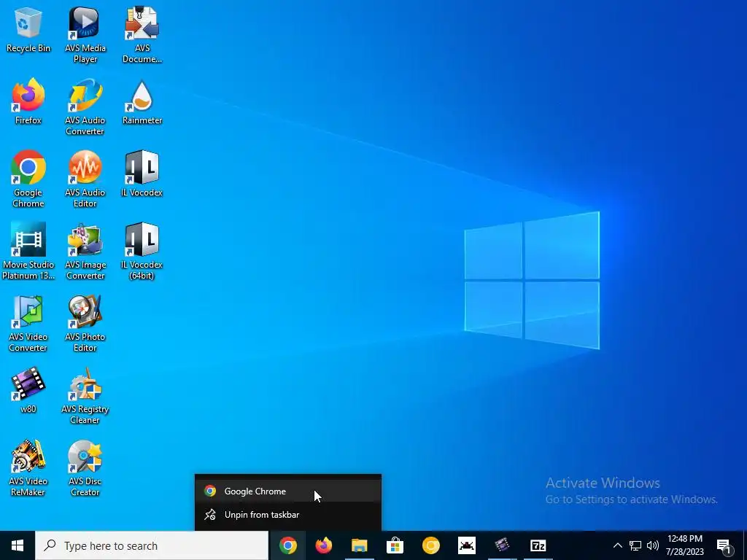Select the Rainmeter desktop shortcut
The width and height of the screenshot is (747, 560).
(142, 101)
